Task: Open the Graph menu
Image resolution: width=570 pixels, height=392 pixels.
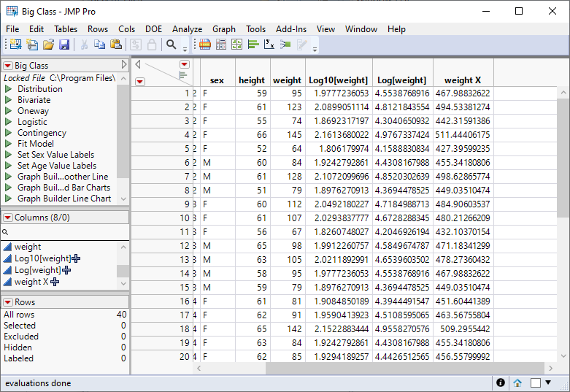Action: point(224,29)
